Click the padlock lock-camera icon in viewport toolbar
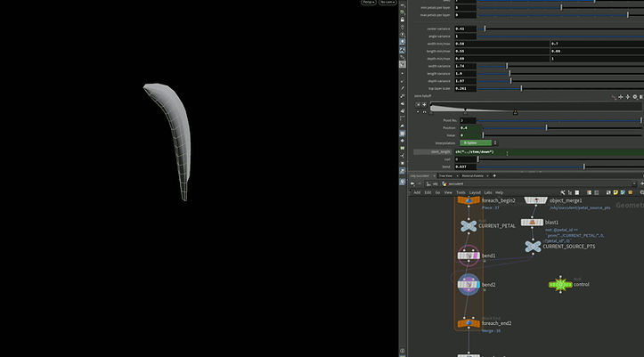The image size is (644, 357). 403,20
